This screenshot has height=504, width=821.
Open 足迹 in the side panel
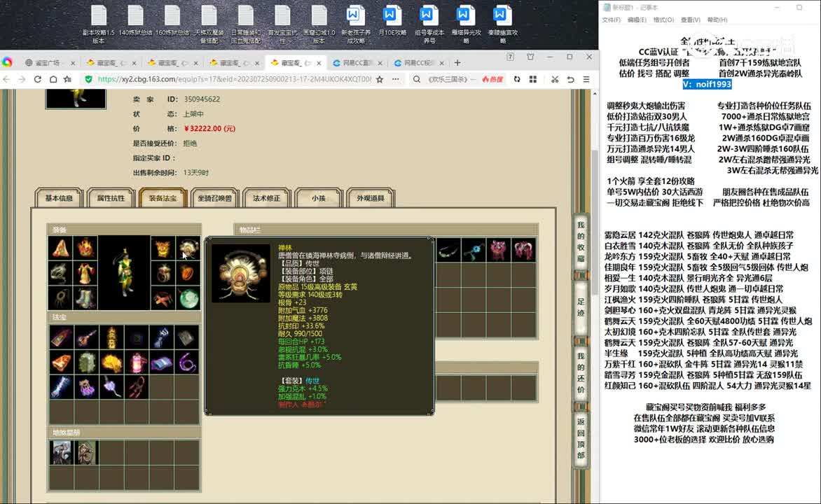[580, 308]
